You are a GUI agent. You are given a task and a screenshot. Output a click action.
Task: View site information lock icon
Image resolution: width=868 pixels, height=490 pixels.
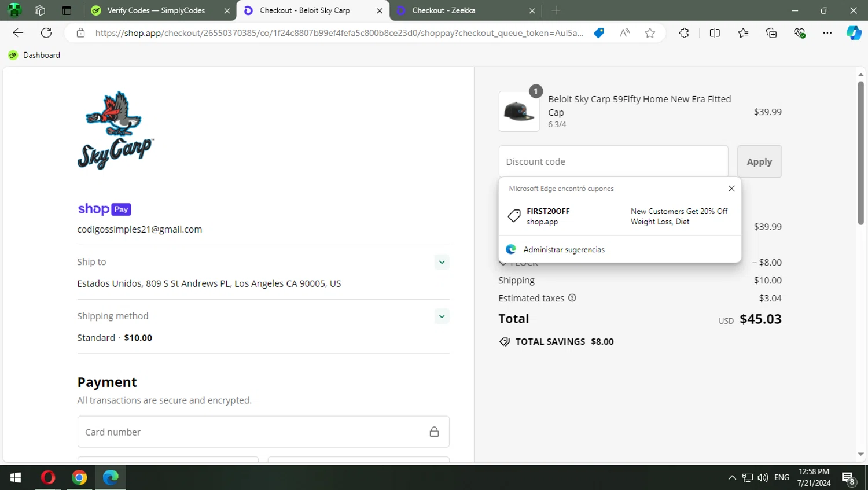[81, 33]
